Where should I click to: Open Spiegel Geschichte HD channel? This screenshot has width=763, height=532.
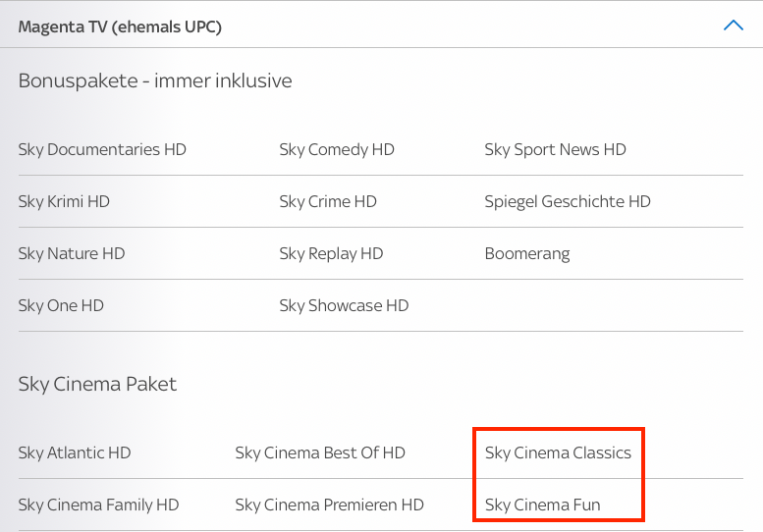[x=568, y=201]
